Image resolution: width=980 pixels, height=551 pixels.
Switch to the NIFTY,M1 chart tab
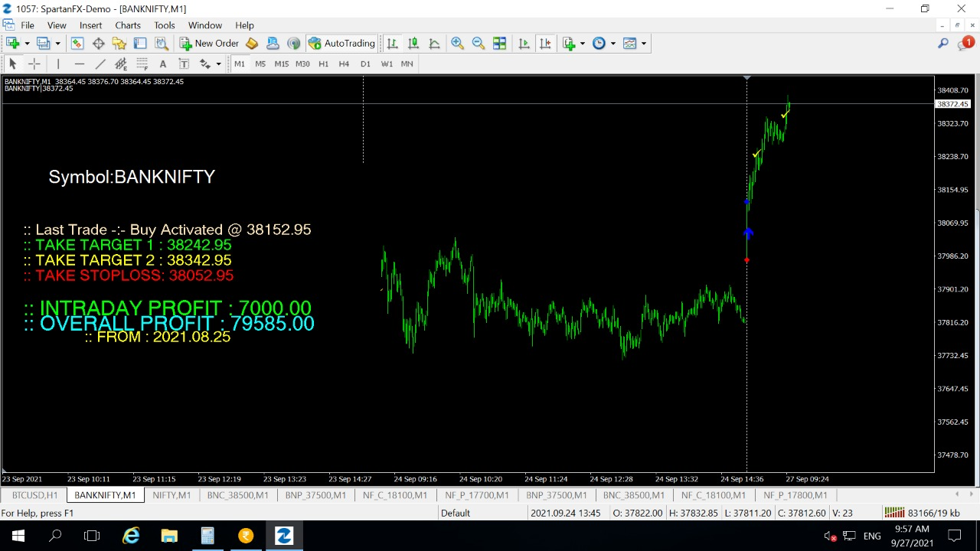tap(171, 495)
